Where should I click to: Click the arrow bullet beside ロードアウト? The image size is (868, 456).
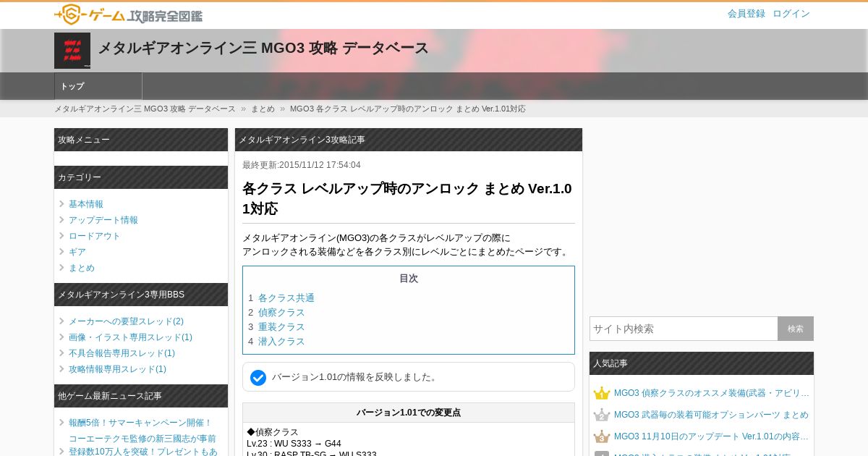pyautogui.click(x=62, y=236)
